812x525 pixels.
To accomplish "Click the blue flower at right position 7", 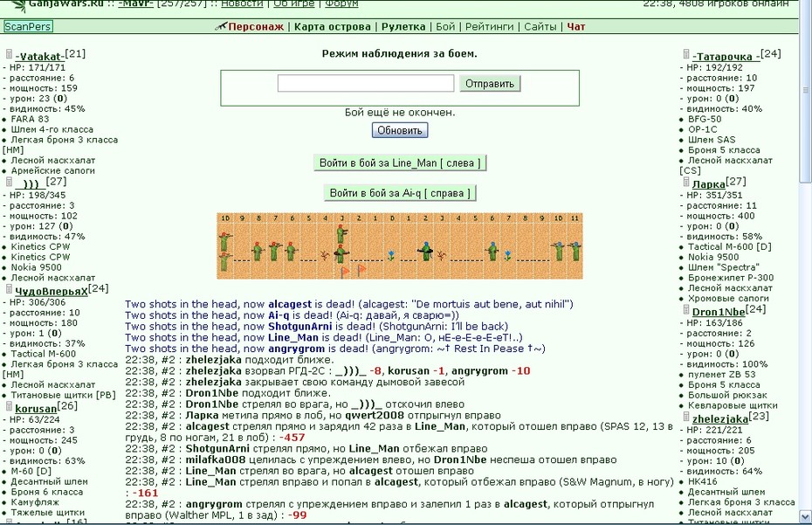I will (508, 255).
